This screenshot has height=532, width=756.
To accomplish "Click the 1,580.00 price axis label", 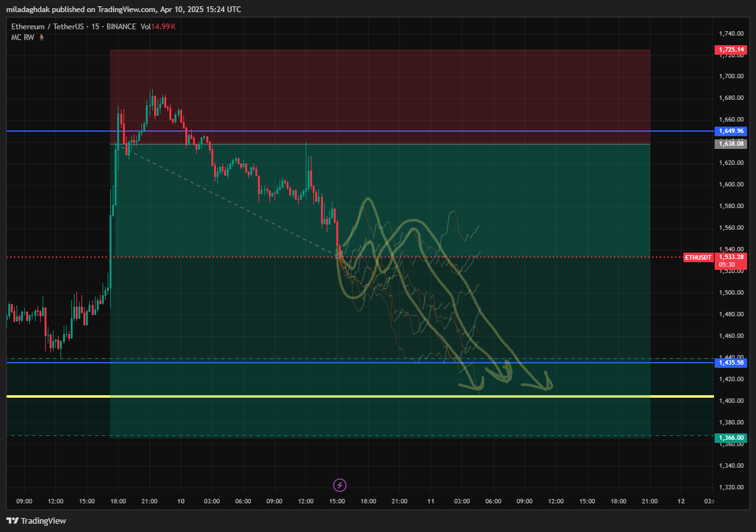I will [731, 206].
